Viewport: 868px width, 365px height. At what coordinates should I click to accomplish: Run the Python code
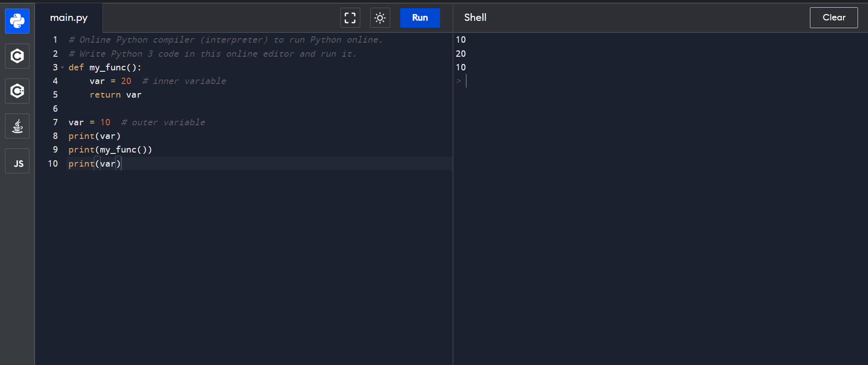420,18
